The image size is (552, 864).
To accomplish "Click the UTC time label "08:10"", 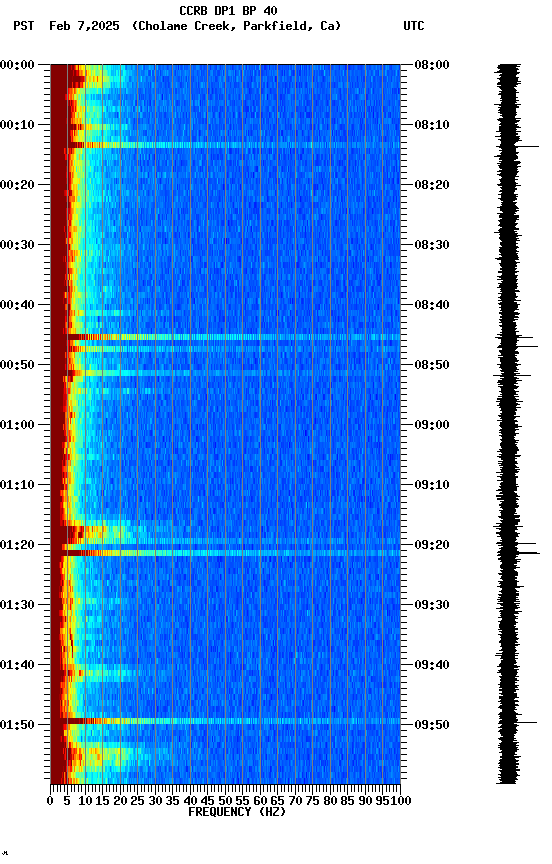I will click(432, 125).
